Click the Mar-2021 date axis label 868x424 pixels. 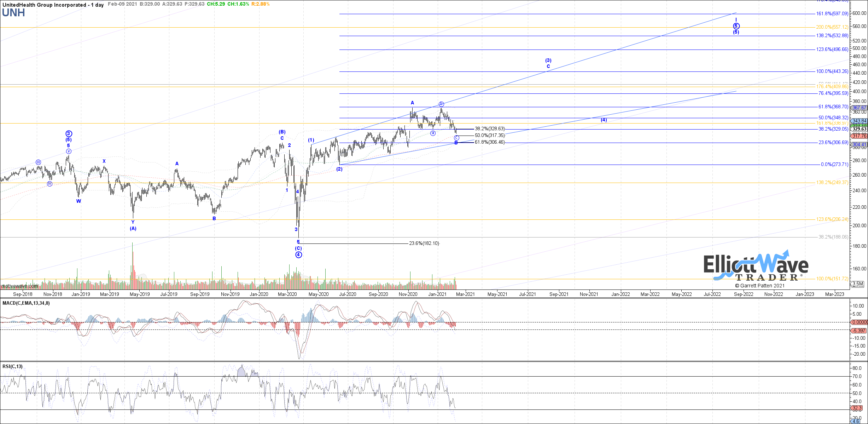tap(465, 294)
